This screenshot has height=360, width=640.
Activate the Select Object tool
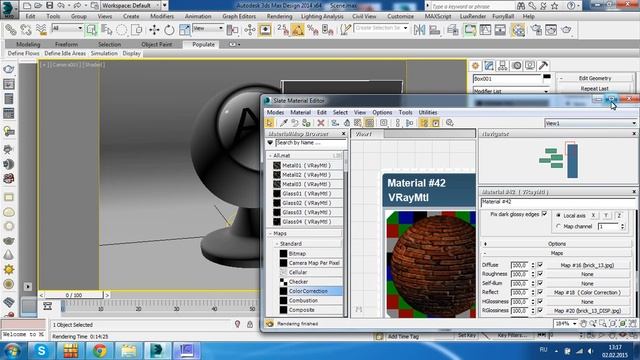pos(91,30)
